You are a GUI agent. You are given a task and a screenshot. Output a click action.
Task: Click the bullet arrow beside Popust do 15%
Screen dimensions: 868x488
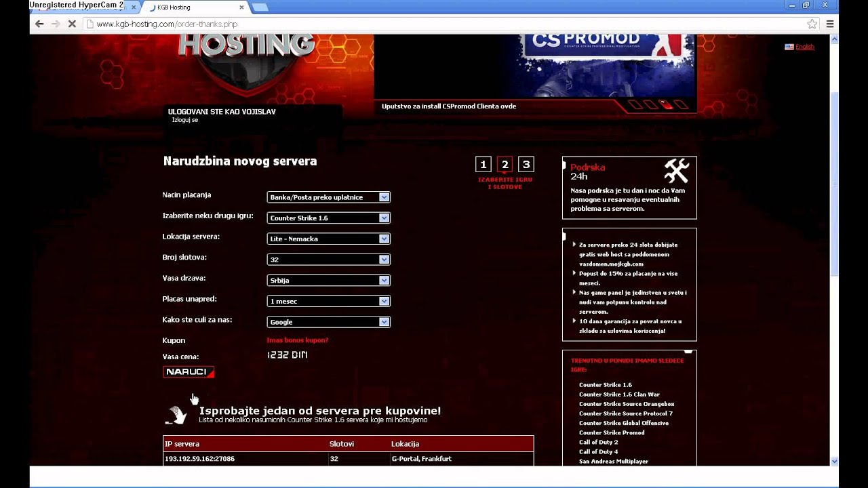point(574,273)
